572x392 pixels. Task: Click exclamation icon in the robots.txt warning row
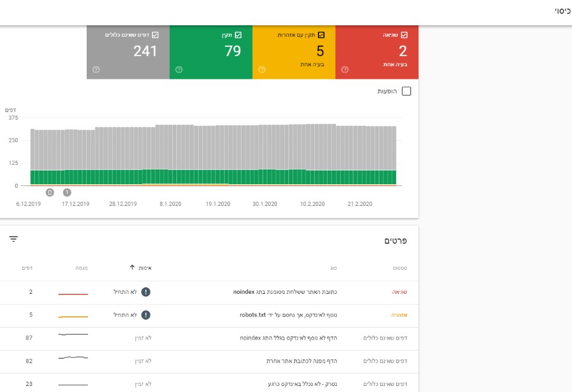pos(146,315)
